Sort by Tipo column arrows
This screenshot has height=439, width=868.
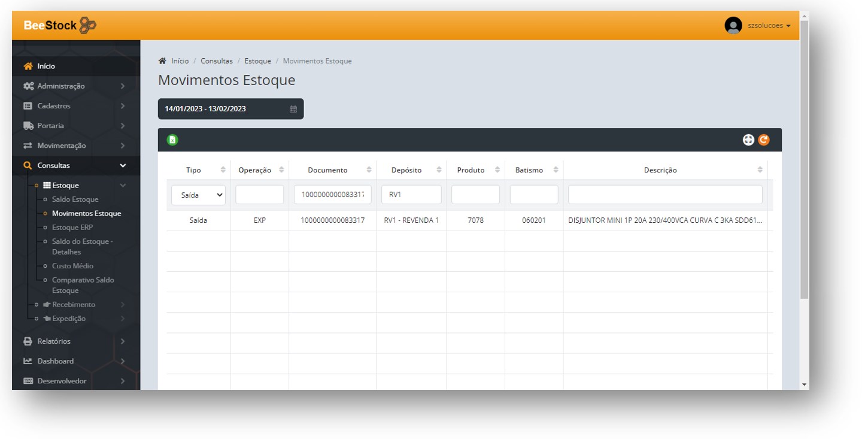point(223,170)
